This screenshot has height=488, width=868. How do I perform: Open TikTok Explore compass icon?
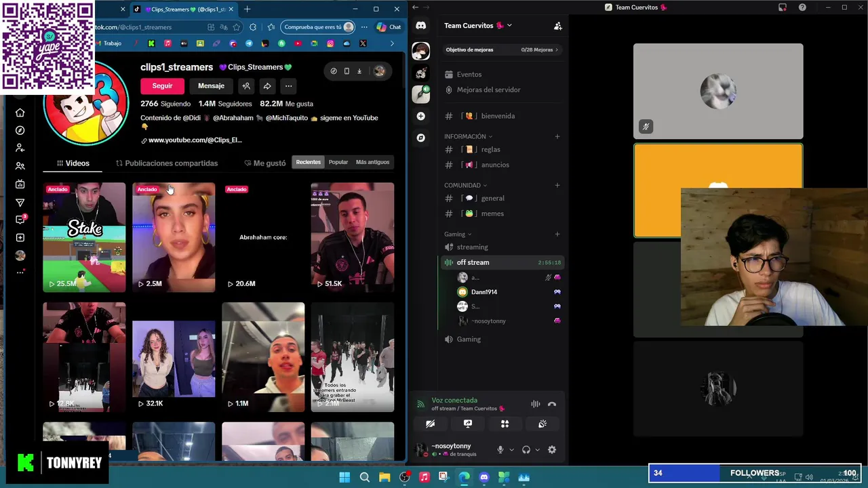pos(20,130)
